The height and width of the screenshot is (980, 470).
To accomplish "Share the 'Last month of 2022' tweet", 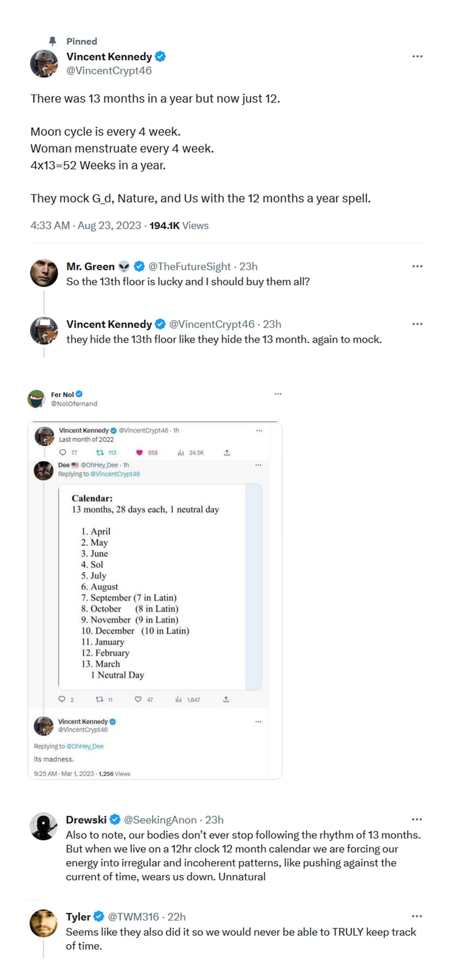I will coord(227,452).
